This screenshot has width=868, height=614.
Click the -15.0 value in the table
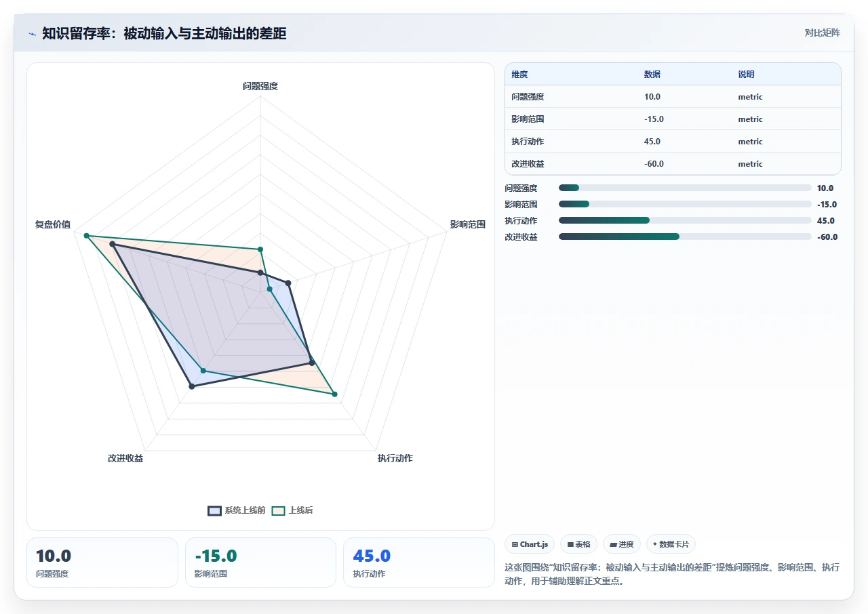[x=654, y=119]
